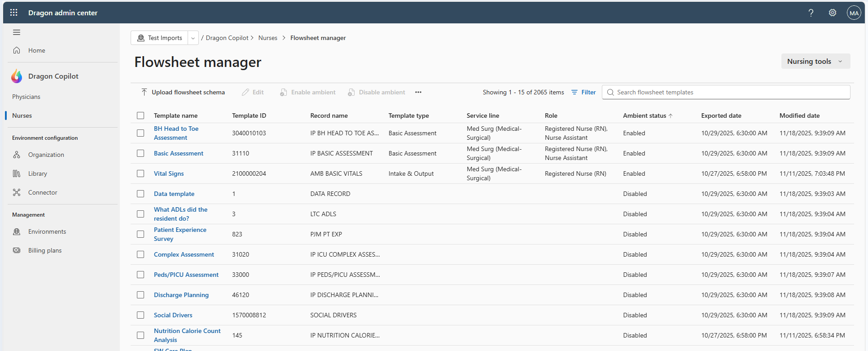868x351 pixels.
Task: Open the Vital Signs template link
Action: pos(169,173)
